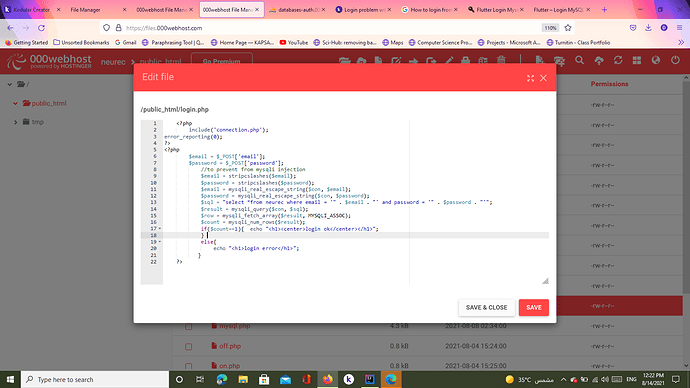The image size is (690, 388).
Task: Open Firefox downloads panel
Action: 648,28
